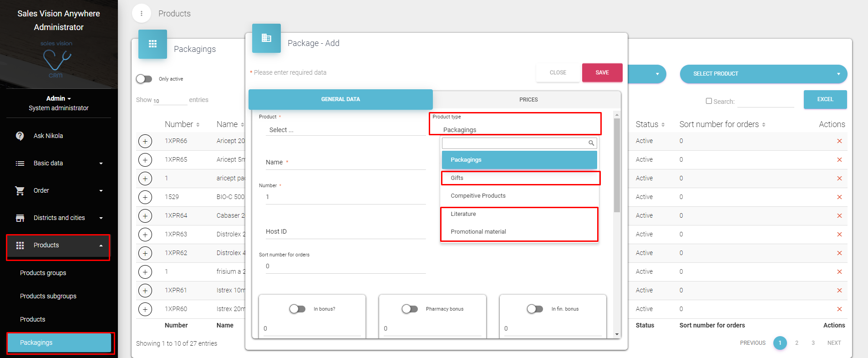The height and width of the screenshot is (358, 868).
Task: Enable the In bonus? toggle
Action: (297, 309)
